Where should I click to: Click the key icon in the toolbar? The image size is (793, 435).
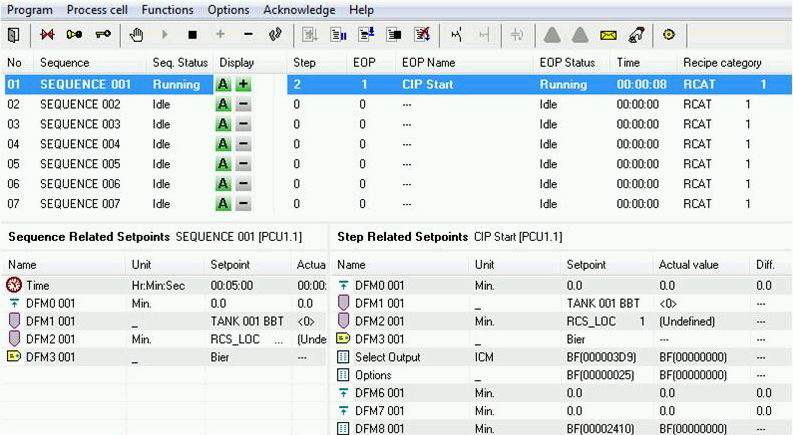103,35
